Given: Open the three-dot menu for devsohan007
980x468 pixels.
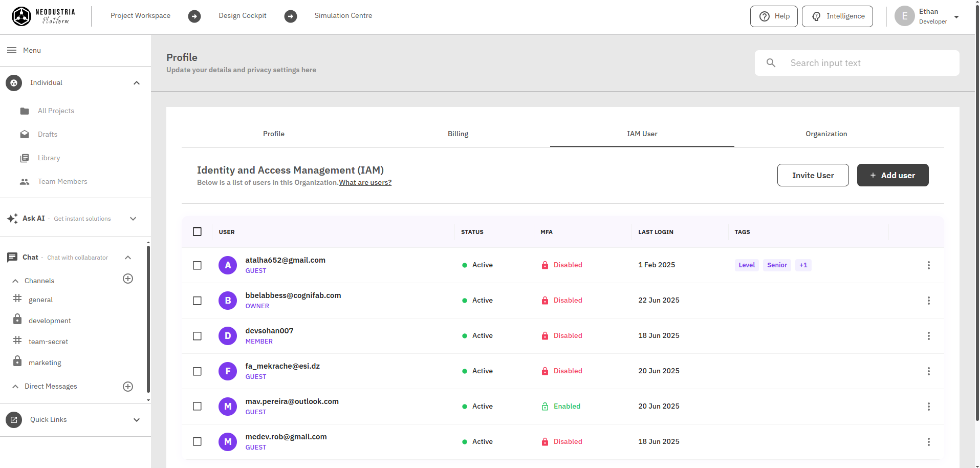Looking at the screenshot, I should [928, 336].
